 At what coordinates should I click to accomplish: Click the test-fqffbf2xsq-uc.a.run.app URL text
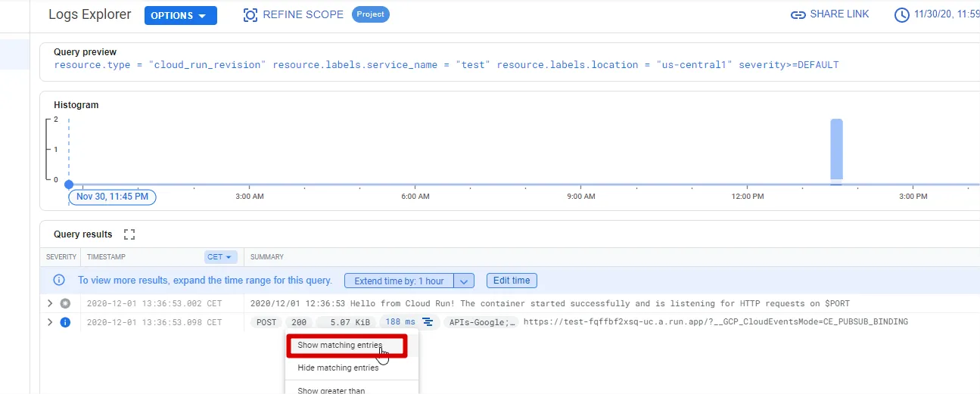pos(715,322)
